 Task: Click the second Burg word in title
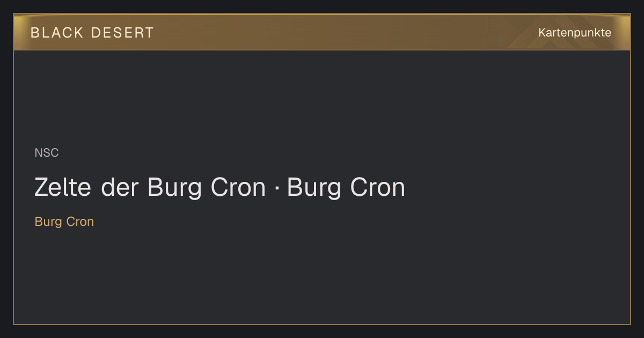click(314, 188)
